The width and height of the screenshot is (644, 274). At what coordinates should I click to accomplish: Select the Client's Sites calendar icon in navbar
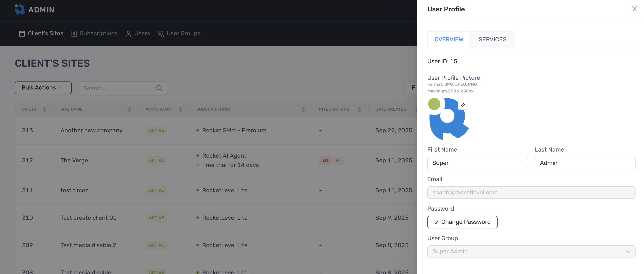point(22,33)
